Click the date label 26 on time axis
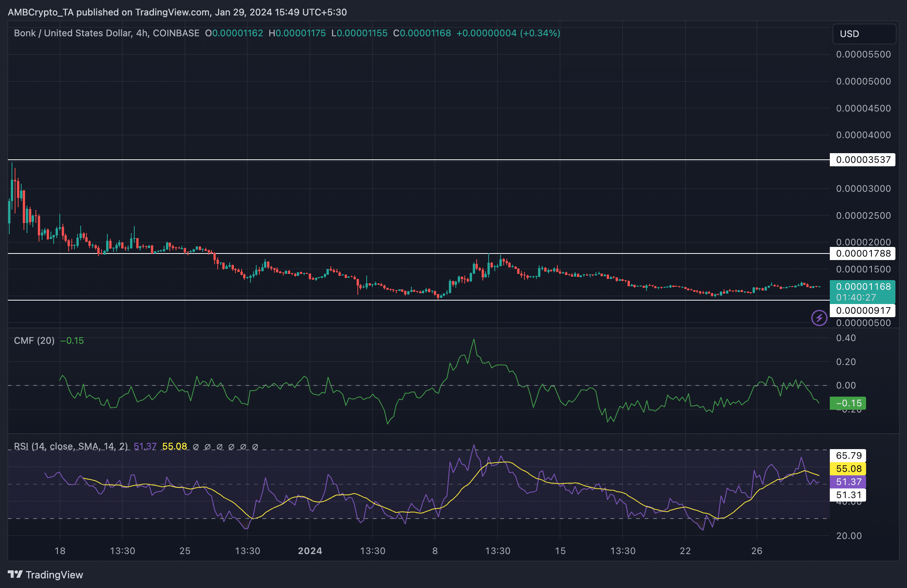Viewport: 907px width, 588px height. 757,551
